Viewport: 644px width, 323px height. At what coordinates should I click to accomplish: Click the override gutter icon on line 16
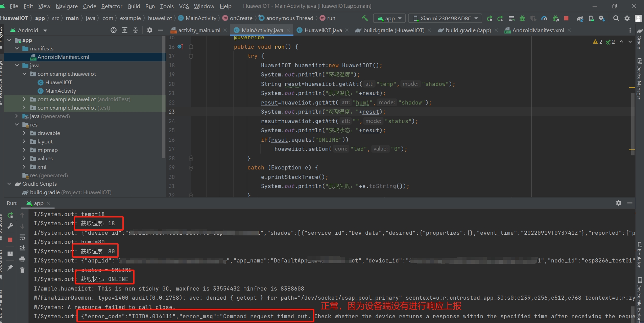(x=180, y=47)
